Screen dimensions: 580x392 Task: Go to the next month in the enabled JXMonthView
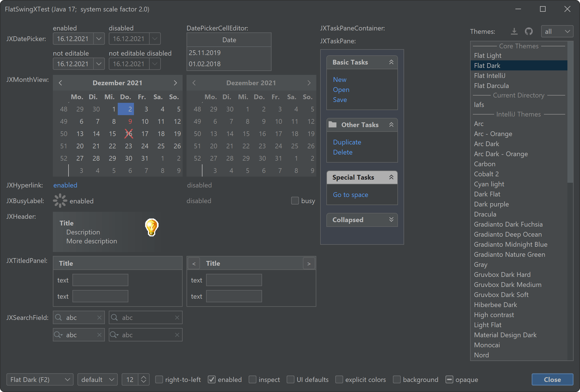point(175,83)
